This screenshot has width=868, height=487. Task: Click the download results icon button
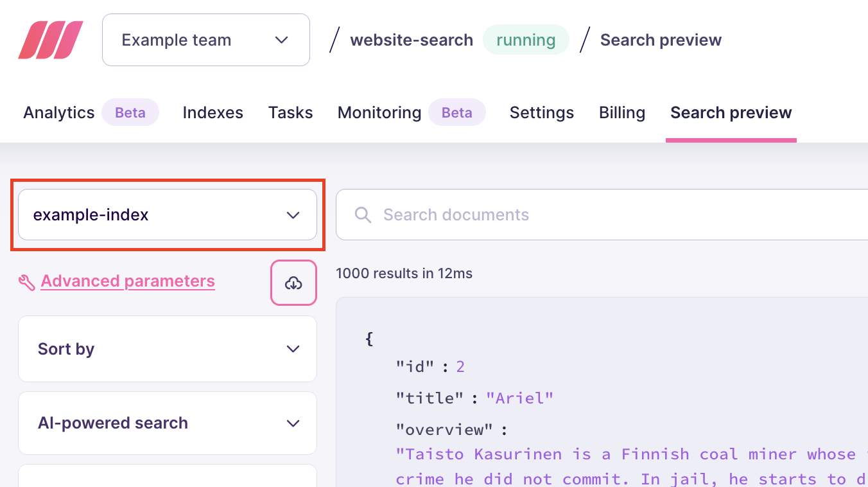click(x=293, y=283)
